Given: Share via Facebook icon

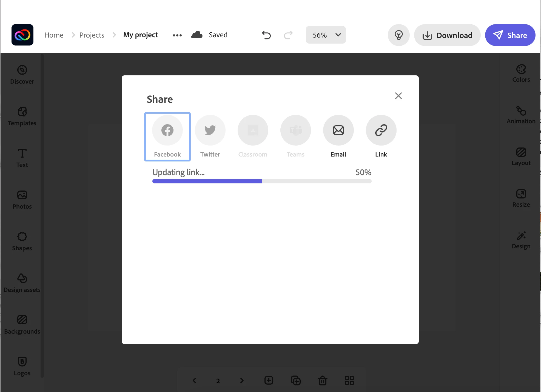Looking at the screenshot, I should click(x=167, y=130).
